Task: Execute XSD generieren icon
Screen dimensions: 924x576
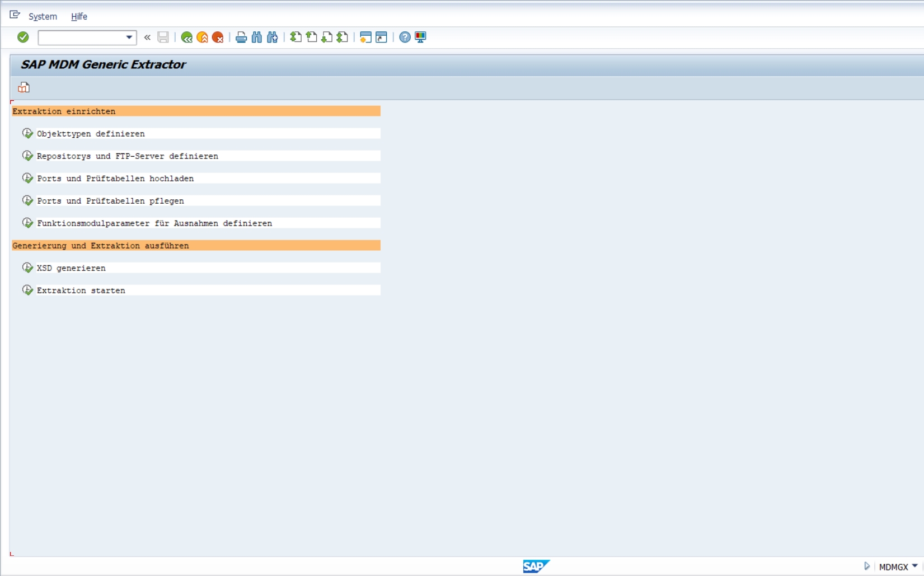Action: tap(27, 268)
